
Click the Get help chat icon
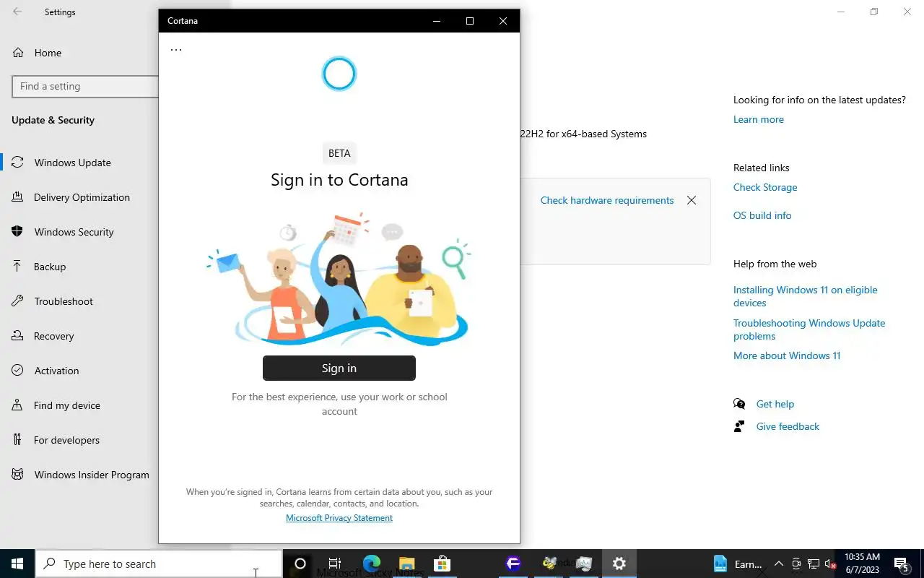click(x=739, y=404)
